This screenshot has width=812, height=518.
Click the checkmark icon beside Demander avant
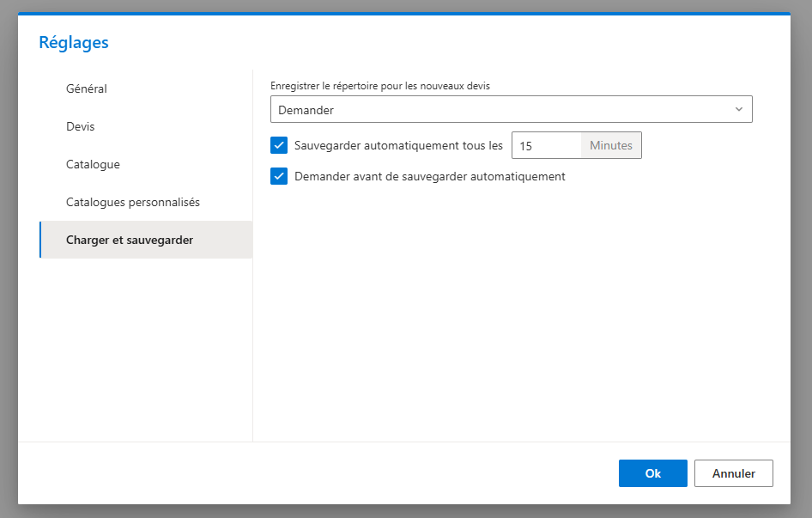279,176
